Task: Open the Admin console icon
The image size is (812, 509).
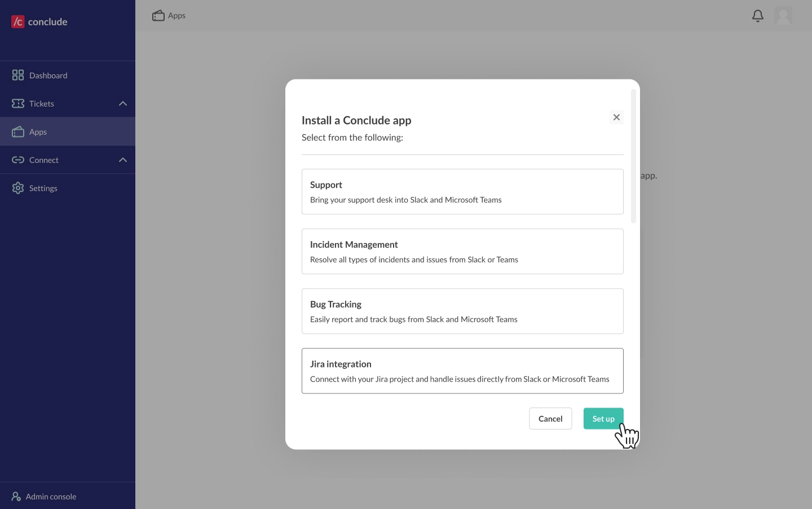Action: pos(15,496)
